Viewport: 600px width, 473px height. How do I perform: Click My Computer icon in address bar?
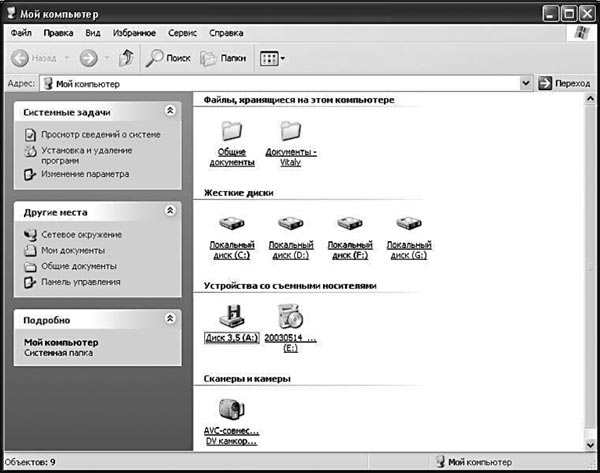coord(48,83)
